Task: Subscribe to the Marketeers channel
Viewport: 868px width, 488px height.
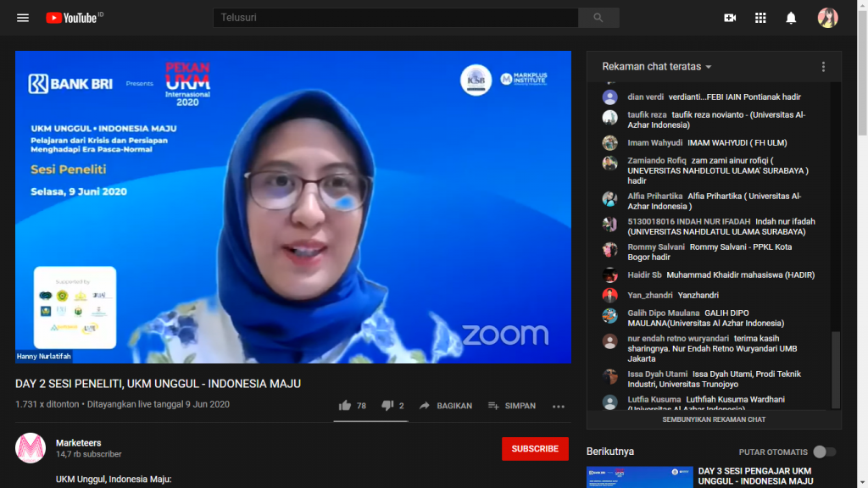Action: pos(535,449)
